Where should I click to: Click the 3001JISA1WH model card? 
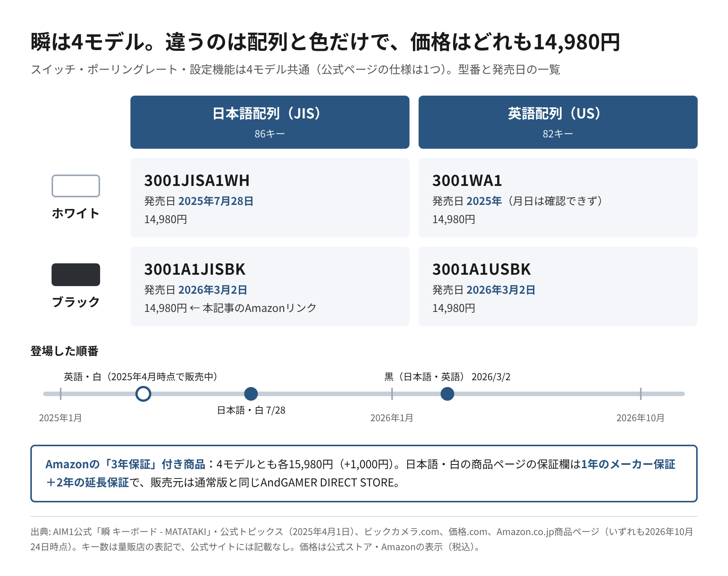pyautogui.click(x=270, y=198)
